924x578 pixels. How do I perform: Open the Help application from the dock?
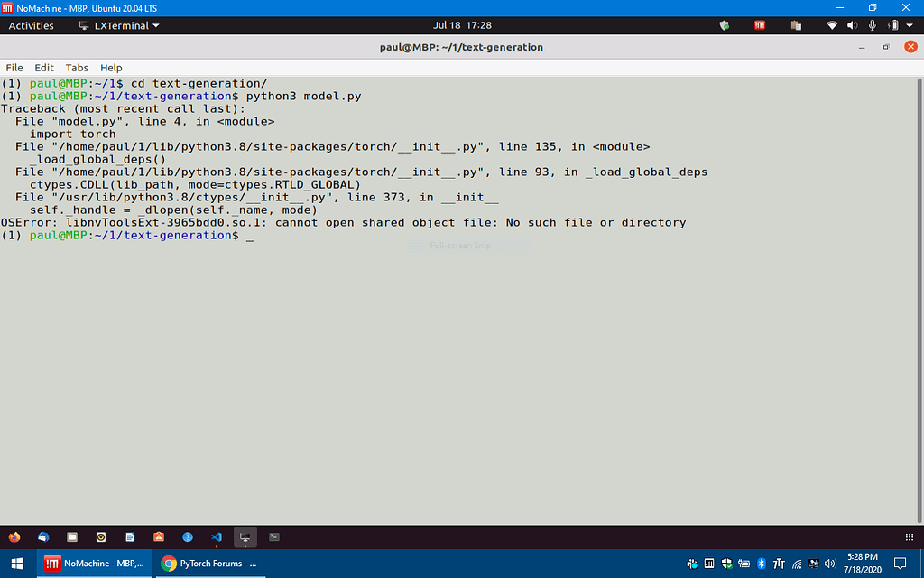tap(187, 536)
